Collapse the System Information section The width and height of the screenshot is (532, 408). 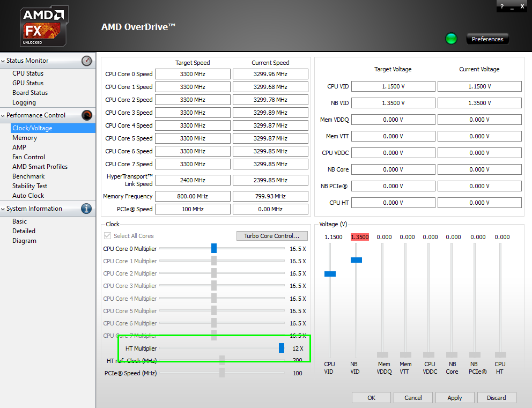[x=3, y=209]
